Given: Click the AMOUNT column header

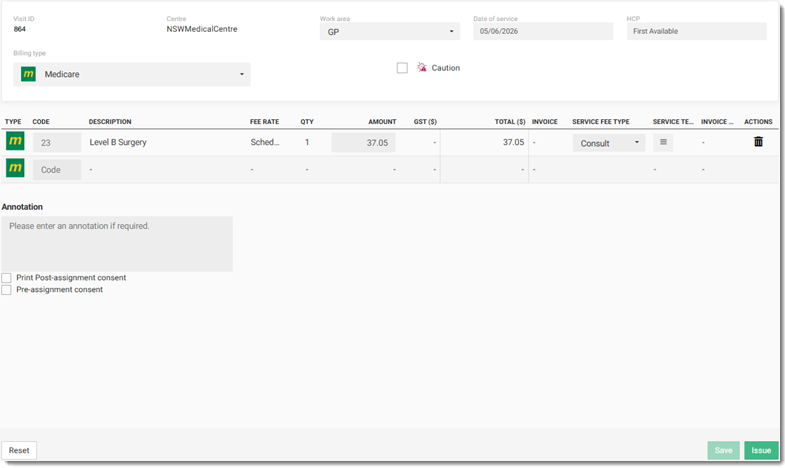Looking at the screenshot, I should pyautogui.click(x=382, y=122).
